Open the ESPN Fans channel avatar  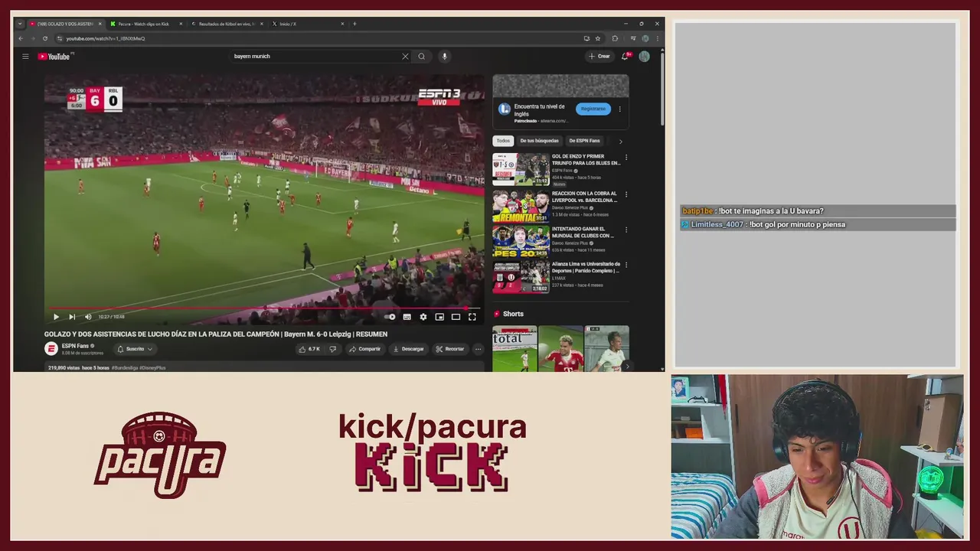[51, 349]
